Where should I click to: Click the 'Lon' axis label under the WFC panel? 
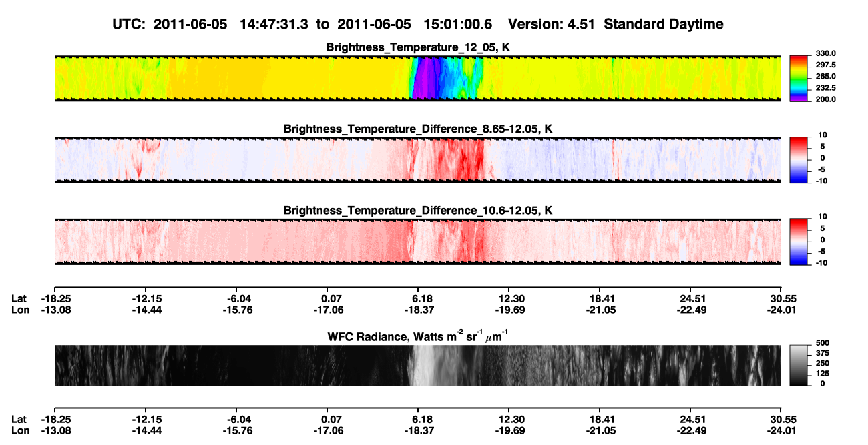coord(20,430)
